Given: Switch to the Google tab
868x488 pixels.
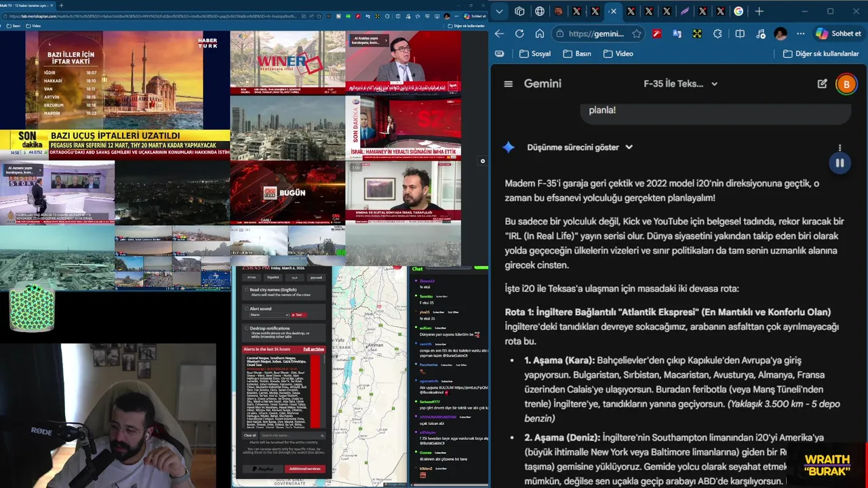Looking at the screenshot, I should (x=738, y=11).
